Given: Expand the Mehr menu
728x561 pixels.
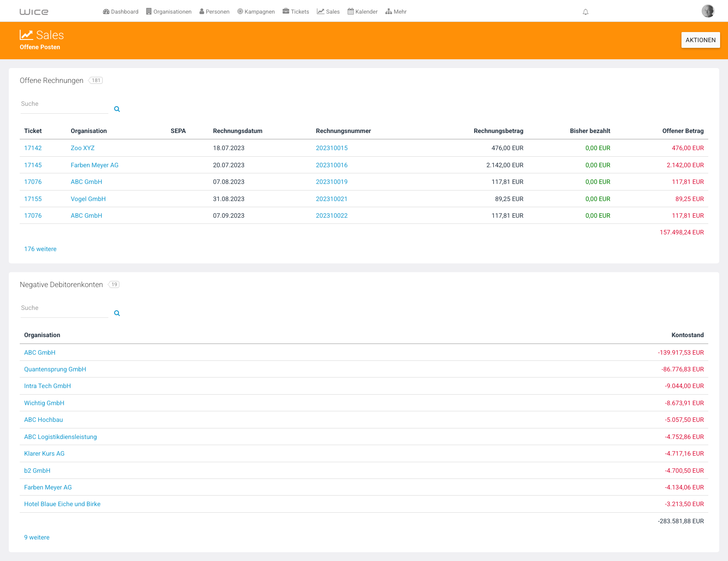Looking at the screenshot, I should coord(396,12).
